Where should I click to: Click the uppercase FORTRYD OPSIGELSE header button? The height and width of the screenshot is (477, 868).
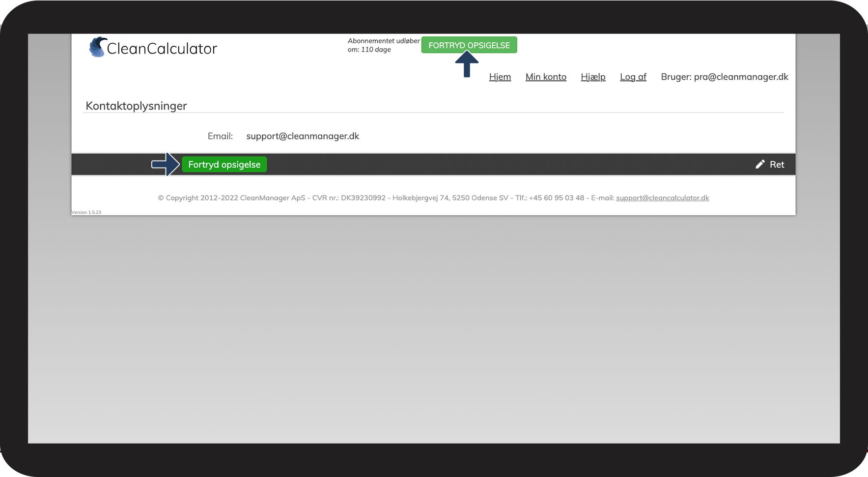coord(469,45)
